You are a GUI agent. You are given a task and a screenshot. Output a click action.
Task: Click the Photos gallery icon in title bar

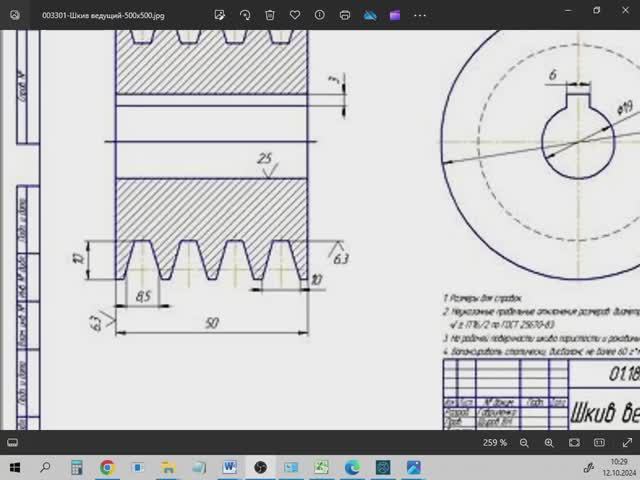(x=15, y=15)
